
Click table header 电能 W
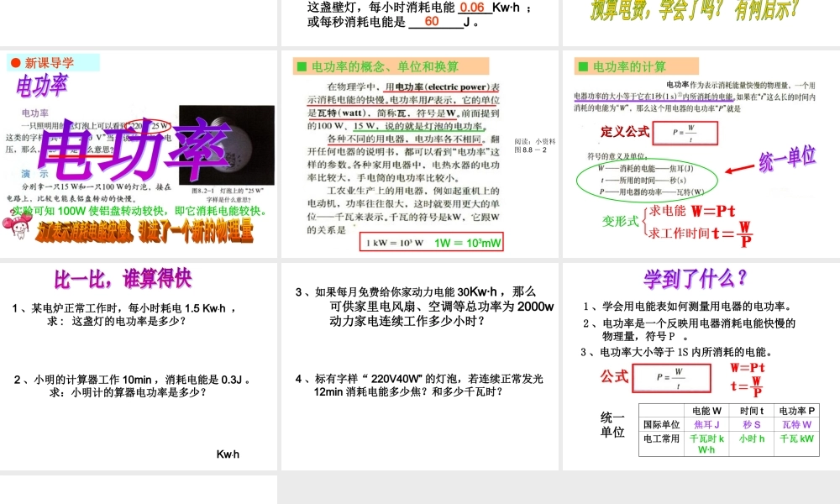(x=706, y=411)
